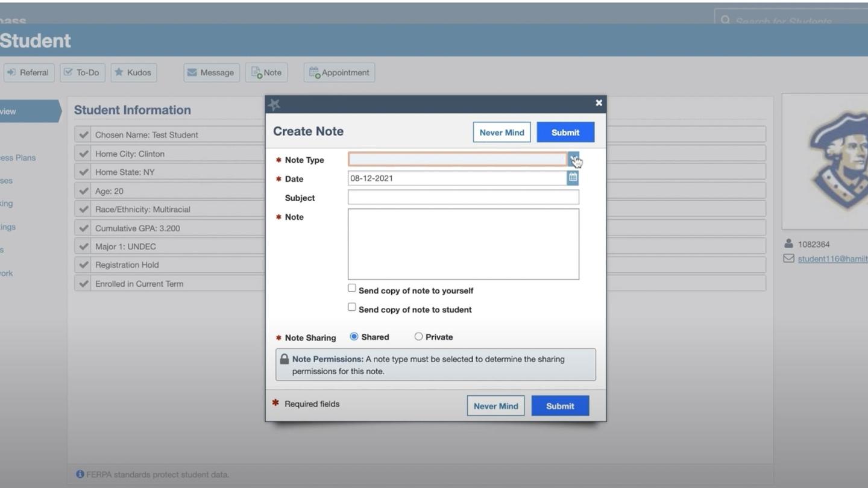Check Send copy of note to student
Screen dimensions: 868x488
(x=352, y=307)
